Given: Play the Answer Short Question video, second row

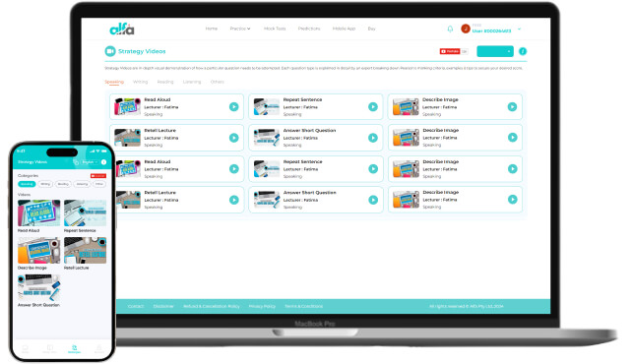Looking at the screenshot, I should 373,138.
